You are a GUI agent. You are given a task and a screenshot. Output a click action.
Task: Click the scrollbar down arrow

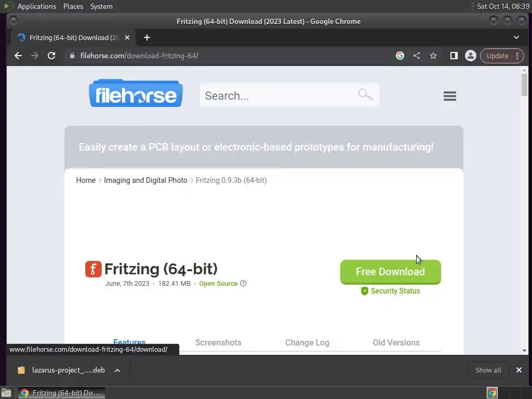coord(525,351)
